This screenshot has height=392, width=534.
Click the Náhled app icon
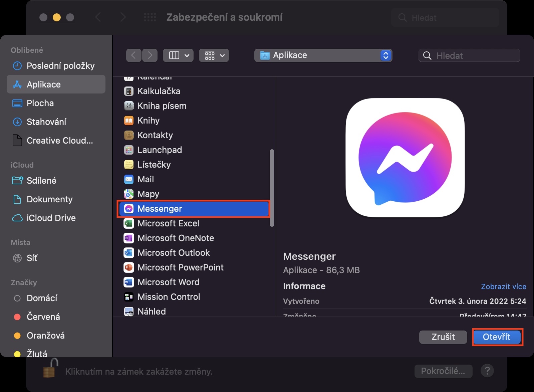(129, 312)
